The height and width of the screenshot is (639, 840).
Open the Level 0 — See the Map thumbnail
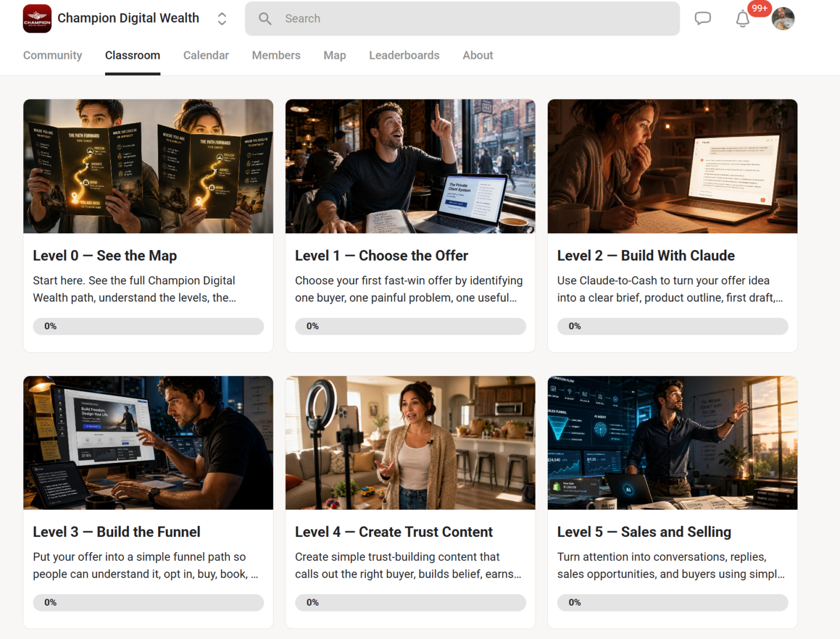pyautogui.click(x=148, y=166)
